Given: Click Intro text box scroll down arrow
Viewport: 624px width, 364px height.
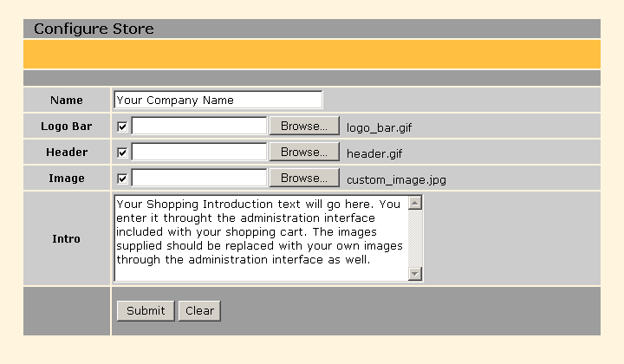Looking at the screenshot, I should [414, 274].
